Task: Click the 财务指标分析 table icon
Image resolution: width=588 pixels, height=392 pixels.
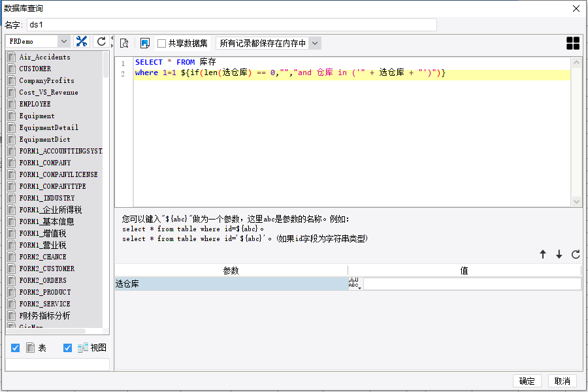Action: [x=12, y=316]
